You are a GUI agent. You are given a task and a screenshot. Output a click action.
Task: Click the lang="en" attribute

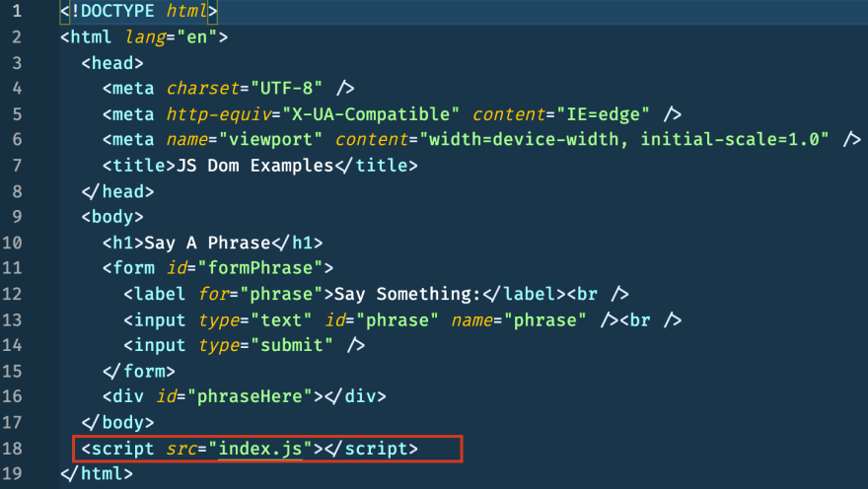tap(171, 37)
